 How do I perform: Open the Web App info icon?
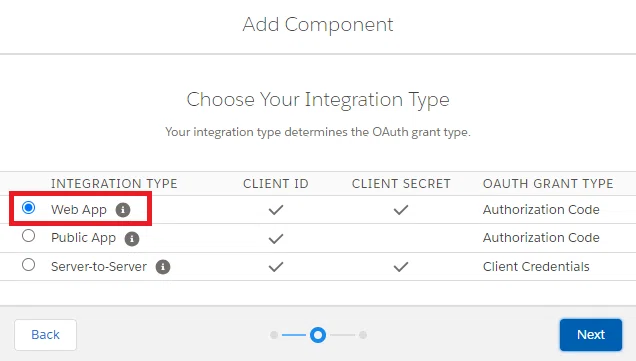click(123, 210)
